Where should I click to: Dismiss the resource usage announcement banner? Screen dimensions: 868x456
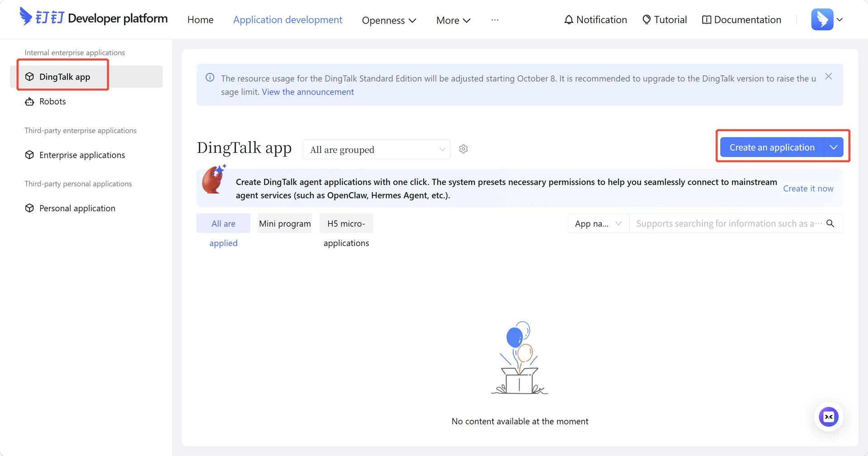829,76
